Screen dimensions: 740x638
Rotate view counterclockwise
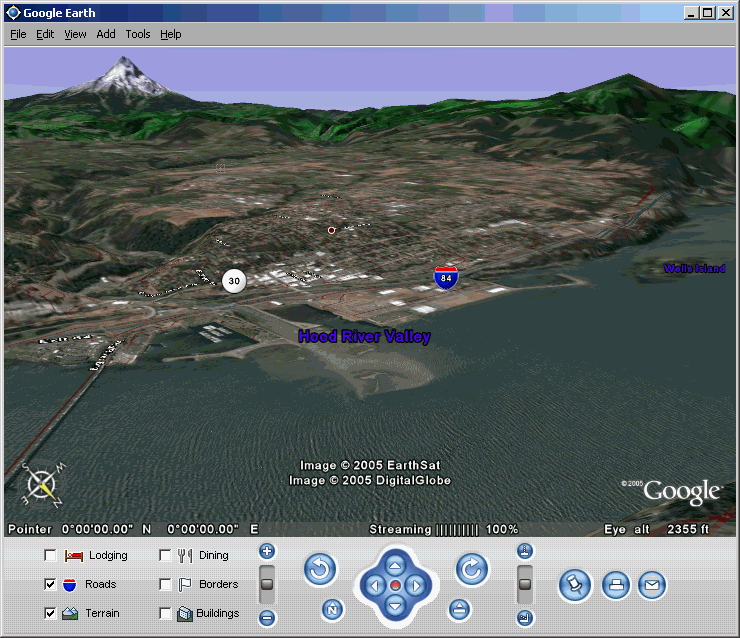click(x=320, y=570)
